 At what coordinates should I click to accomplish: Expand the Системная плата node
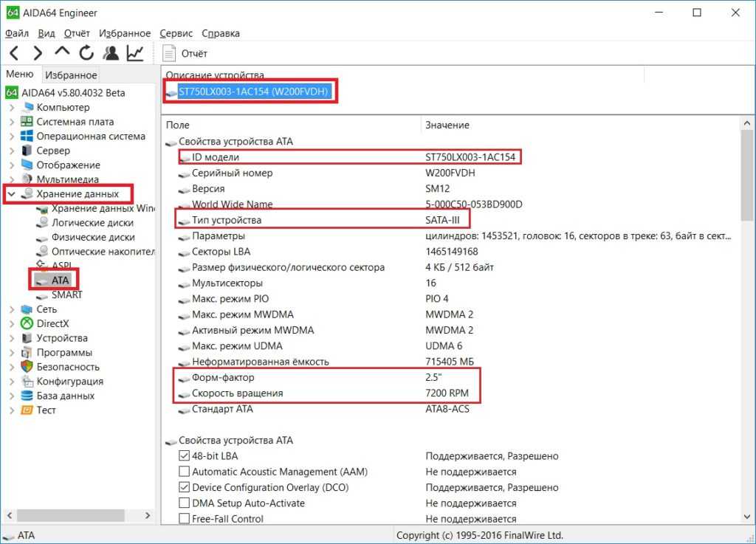12,122
